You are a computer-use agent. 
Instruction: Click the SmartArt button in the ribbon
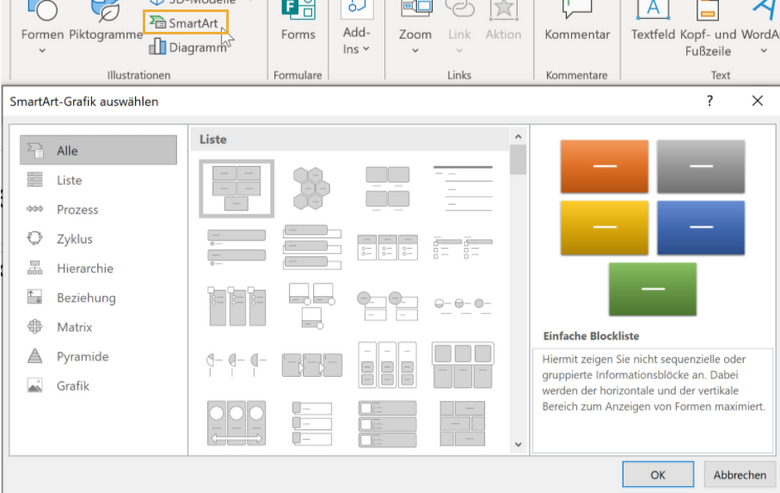186,22
